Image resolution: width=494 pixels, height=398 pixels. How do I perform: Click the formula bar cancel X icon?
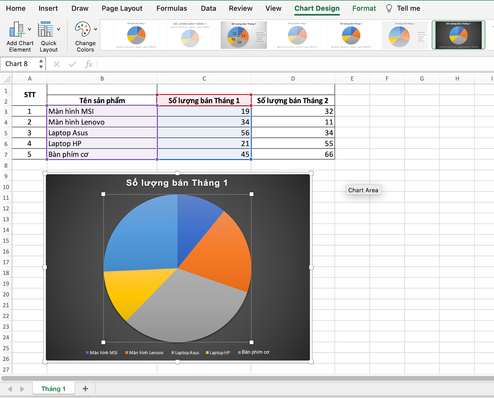(57, 64)
